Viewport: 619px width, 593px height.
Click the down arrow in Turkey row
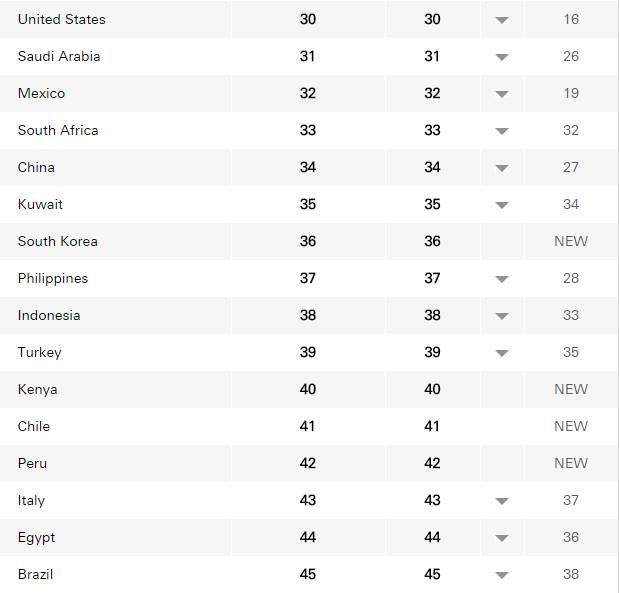pos(502,353)
